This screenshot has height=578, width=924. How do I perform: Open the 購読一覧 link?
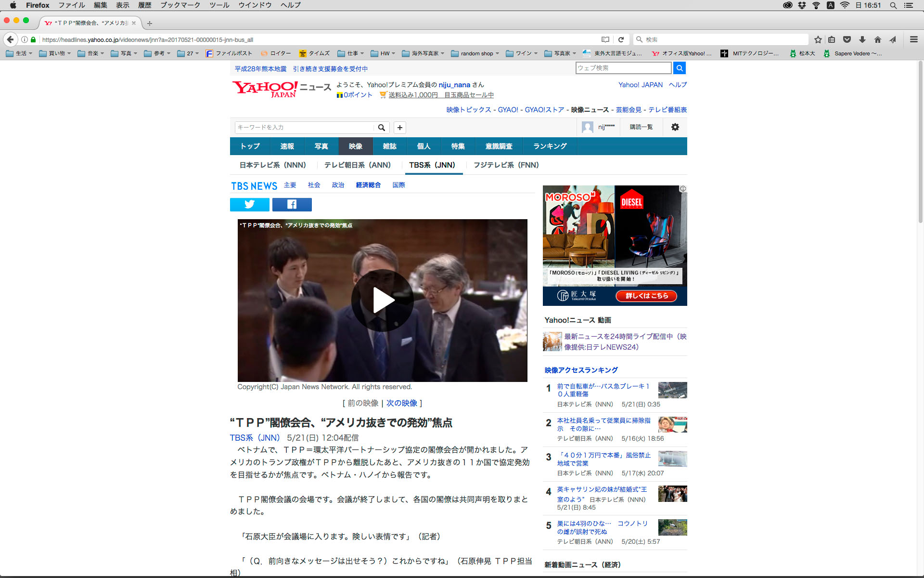pos(641,127)
